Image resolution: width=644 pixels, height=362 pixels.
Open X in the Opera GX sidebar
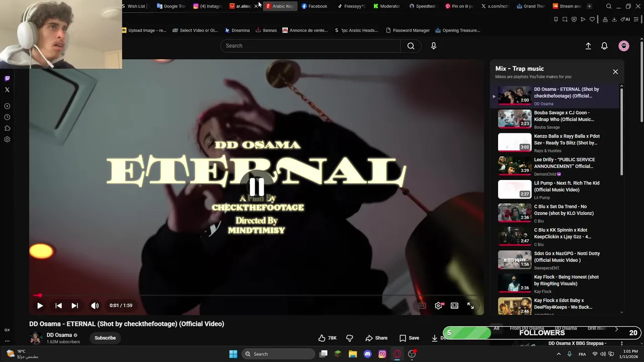click(x=7, y=90)
